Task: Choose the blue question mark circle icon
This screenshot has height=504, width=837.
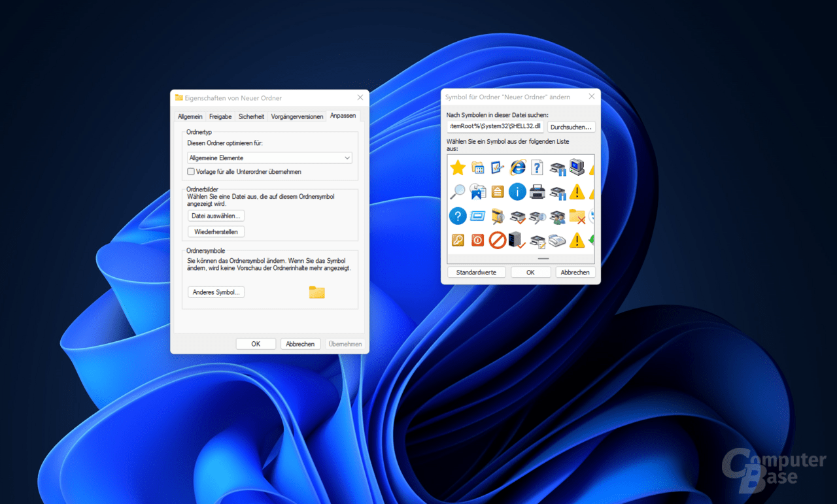Action: click(458, 216)
